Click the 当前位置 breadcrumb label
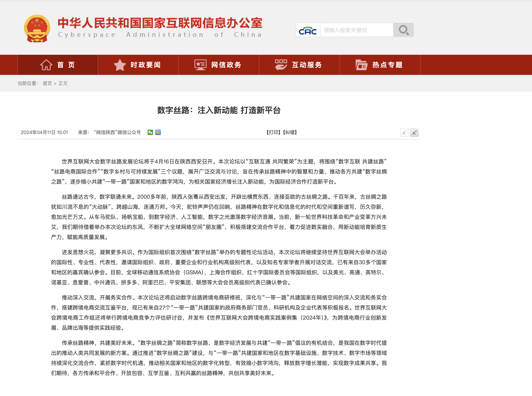 [28, 83]
